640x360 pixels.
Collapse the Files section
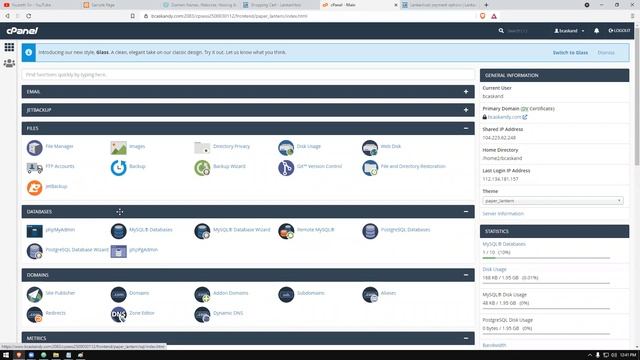pyautogui.click(x=466, y=128)
